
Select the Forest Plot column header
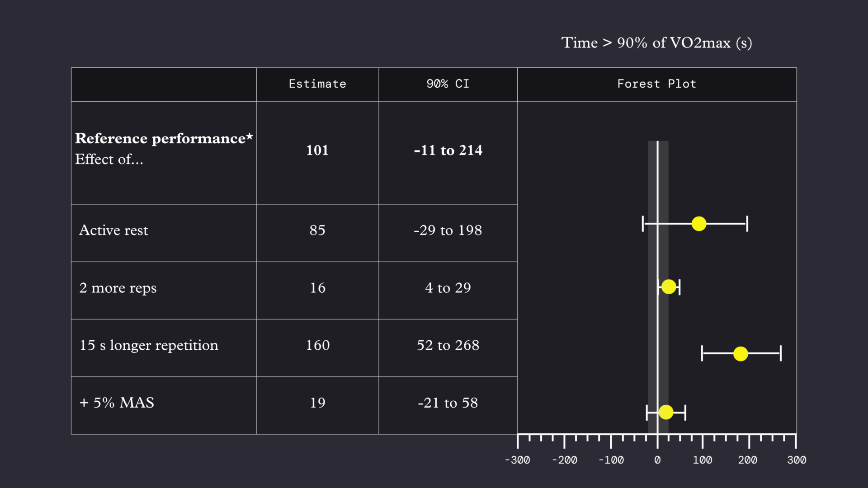[657, 84]
